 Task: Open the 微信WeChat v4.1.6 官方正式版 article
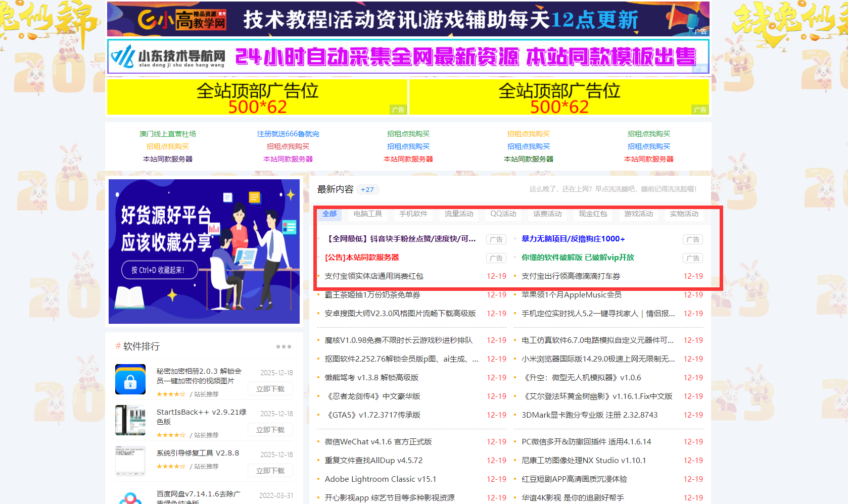pyautogui.click(x=378, y=442)
